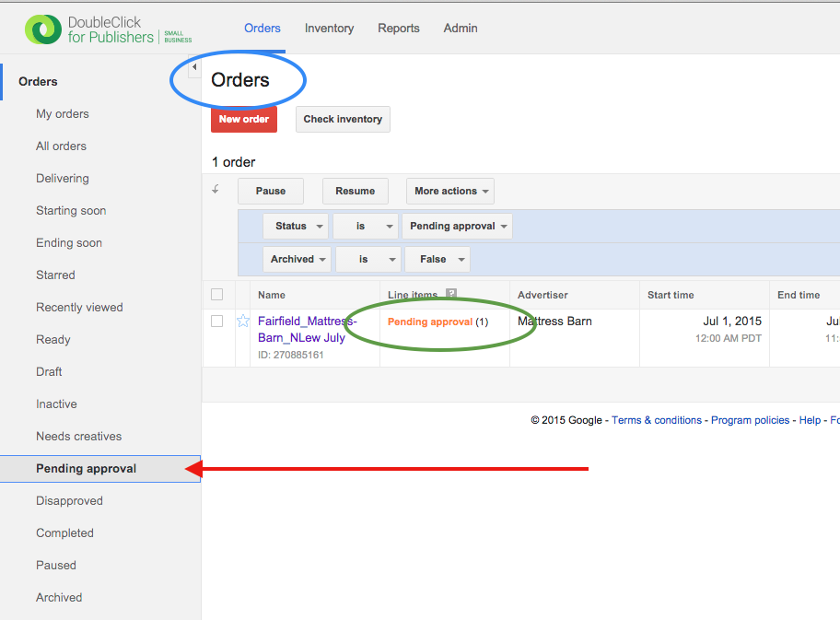Click the New order button
The image size is (840, 620).
coord(243,119)
